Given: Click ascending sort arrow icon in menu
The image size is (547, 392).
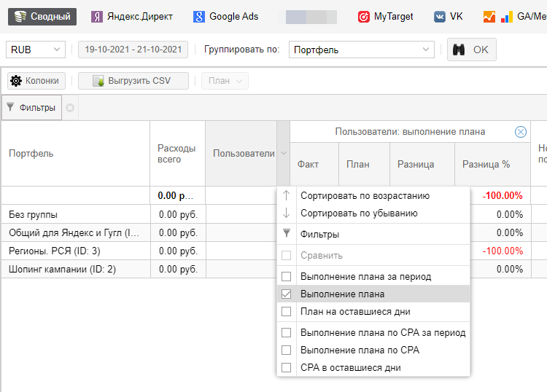Looking at the screenshot, I should (286, 195).
